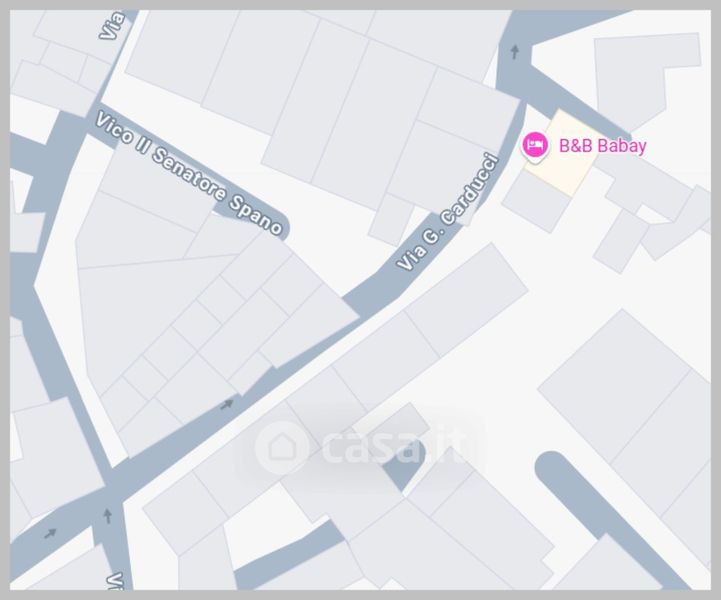The width and height of the screenshot is (721, 600).
Task: Select the Vico II Senatore Spano label
Action: (x=188, y=174)
